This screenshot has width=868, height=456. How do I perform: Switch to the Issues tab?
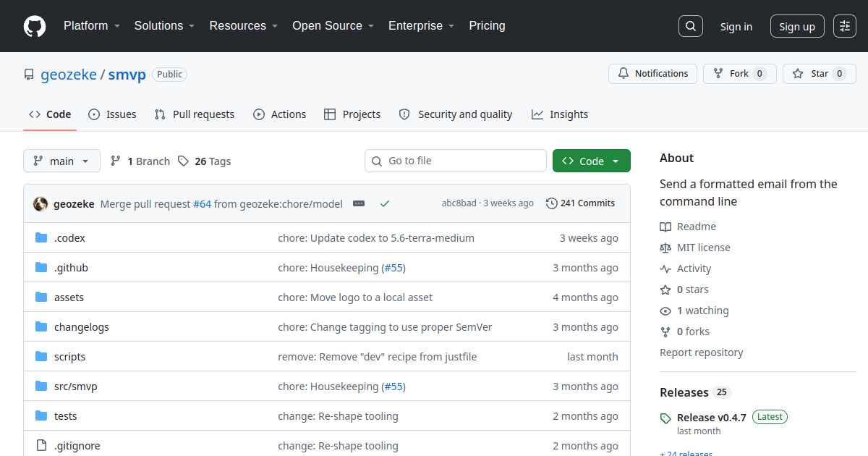(x=112, y=114)
